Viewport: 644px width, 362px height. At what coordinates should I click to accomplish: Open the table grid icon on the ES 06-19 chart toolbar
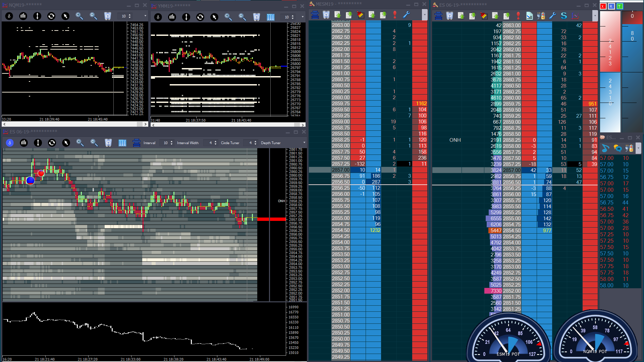[122, 142]
